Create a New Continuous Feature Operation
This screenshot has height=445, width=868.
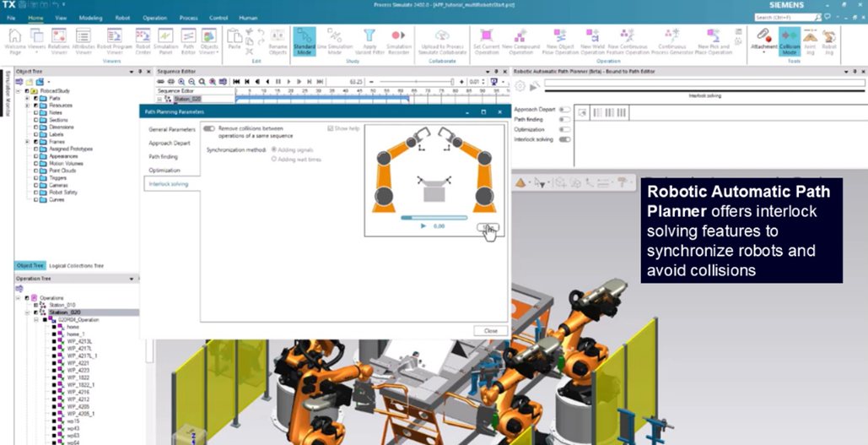point(628,41)
